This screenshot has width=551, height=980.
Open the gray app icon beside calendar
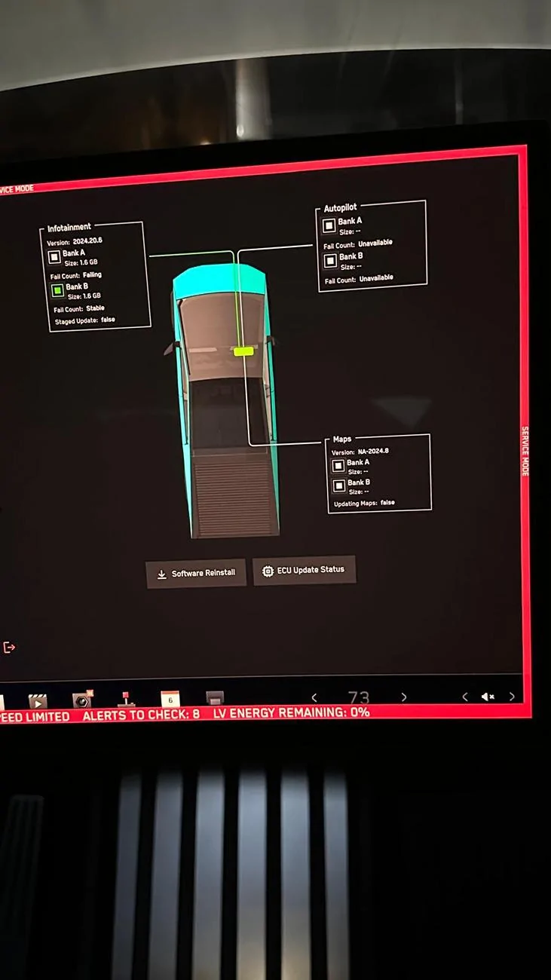coord(215,698)
